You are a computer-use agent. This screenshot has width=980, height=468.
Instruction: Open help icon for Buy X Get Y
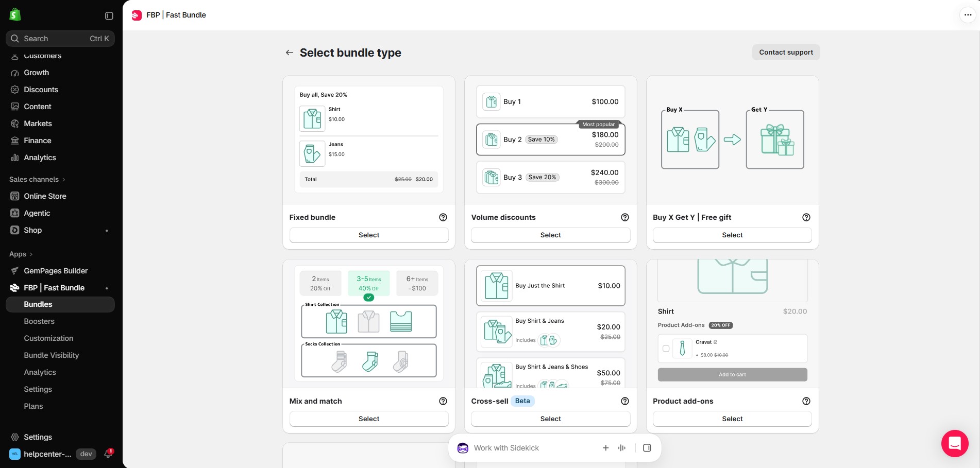point(806,217)
